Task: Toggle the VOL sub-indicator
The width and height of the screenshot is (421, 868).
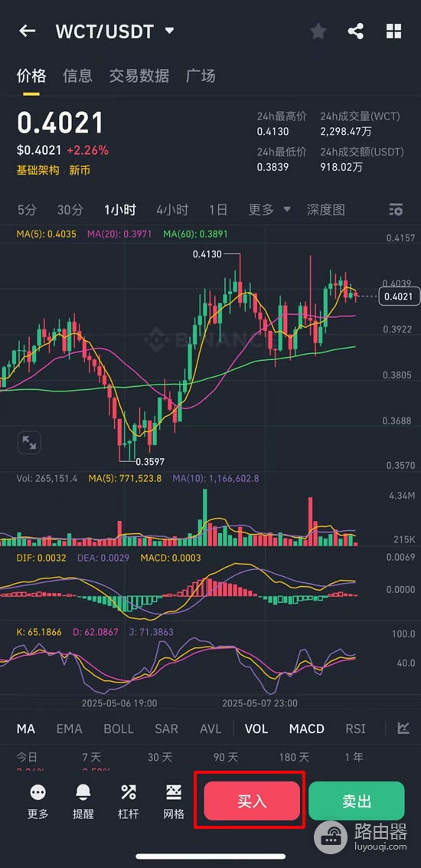Action: pyautogui.click(x=256, y=729)
